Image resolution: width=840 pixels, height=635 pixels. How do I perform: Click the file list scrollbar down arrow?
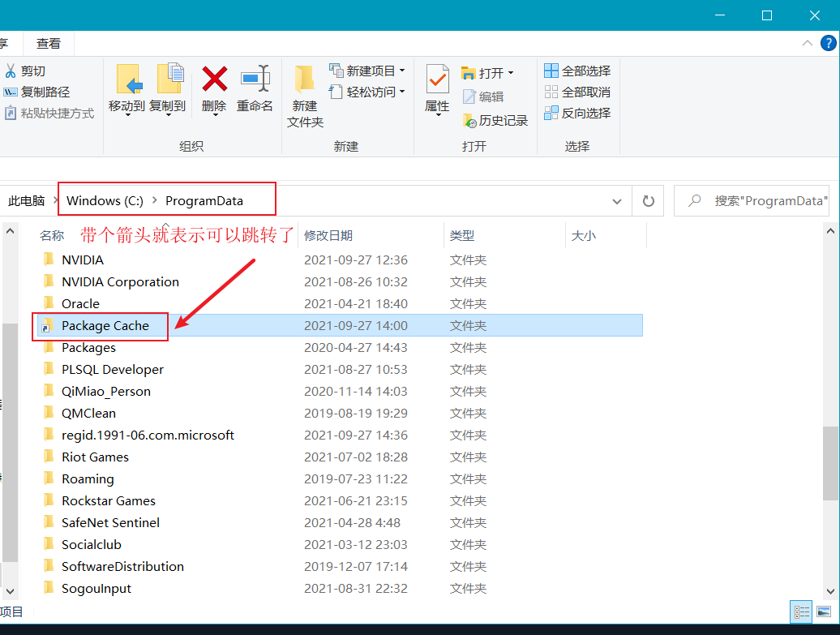[830, 591]
